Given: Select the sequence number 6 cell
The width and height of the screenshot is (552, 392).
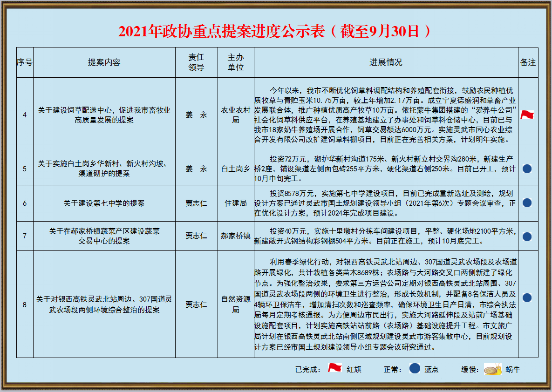Looking at the screenshot, I should (x=25, y=203).
